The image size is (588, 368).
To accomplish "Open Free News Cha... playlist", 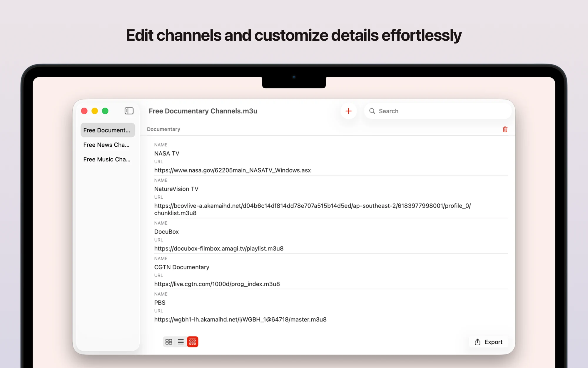I will coord(108,145).
